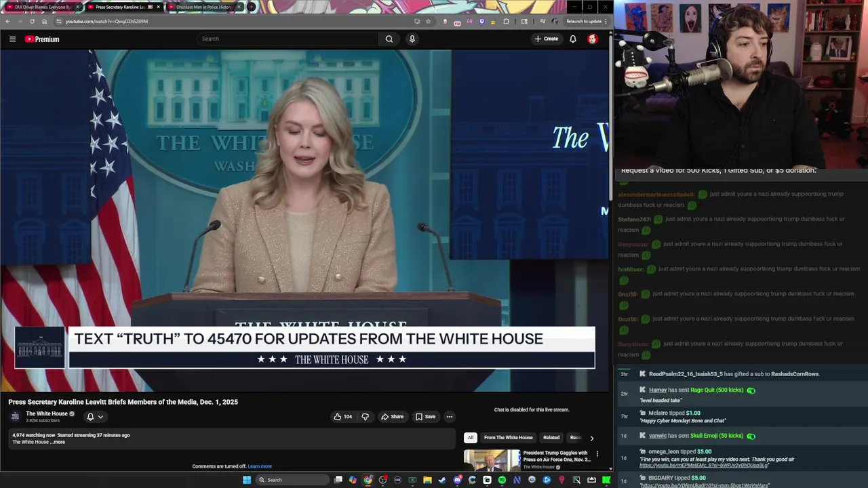
Task: Open YouTube notifications bell in header
Action: 573,39
